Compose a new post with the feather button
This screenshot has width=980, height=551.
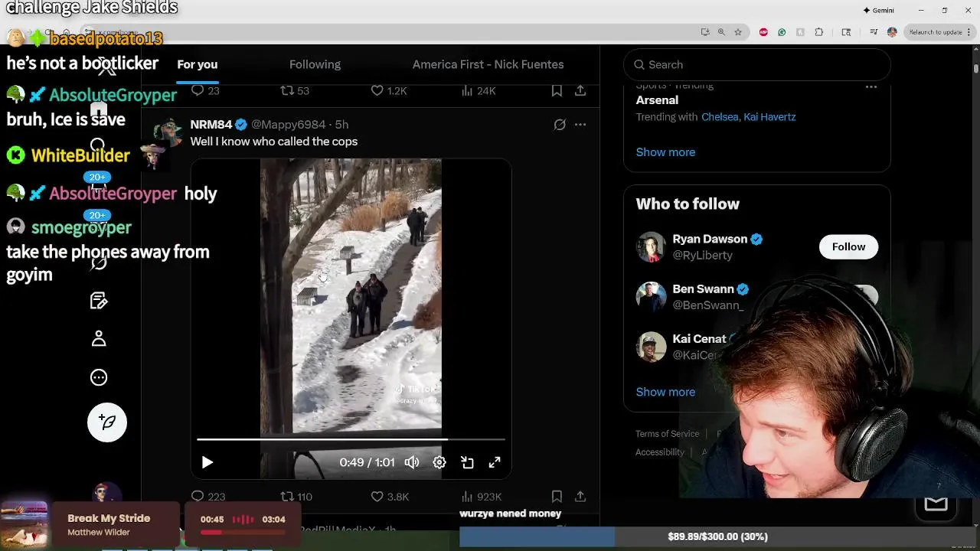coord(107,422)
